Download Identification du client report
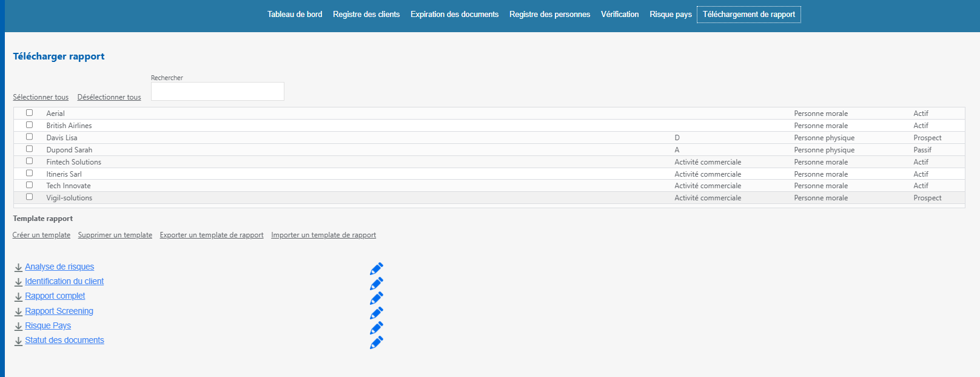 point(64,281)
